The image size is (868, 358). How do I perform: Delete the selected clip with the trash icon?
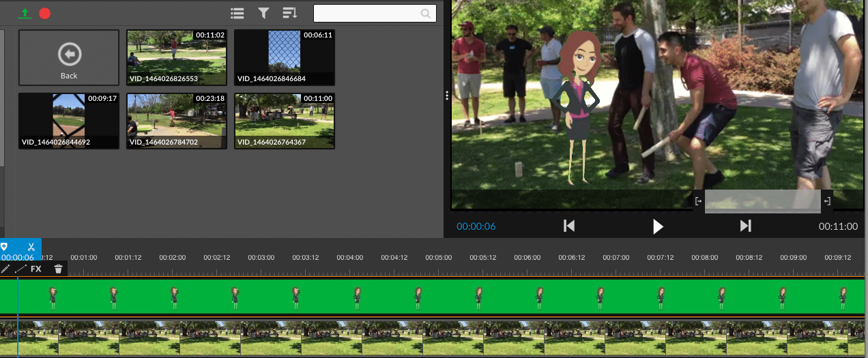pos(59,269)
